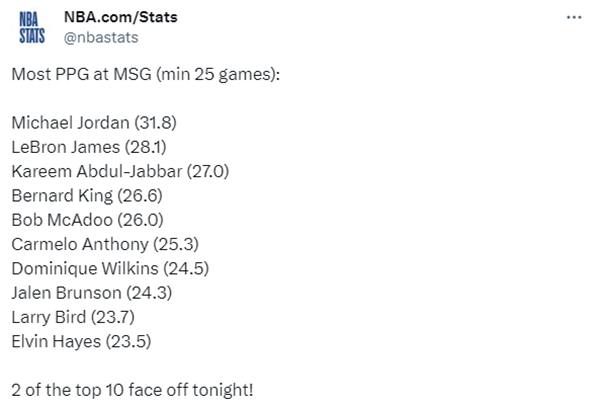Open the more options ellipsis menu
The width and height of the screenshot is (600, 407).
pos(574,18)
